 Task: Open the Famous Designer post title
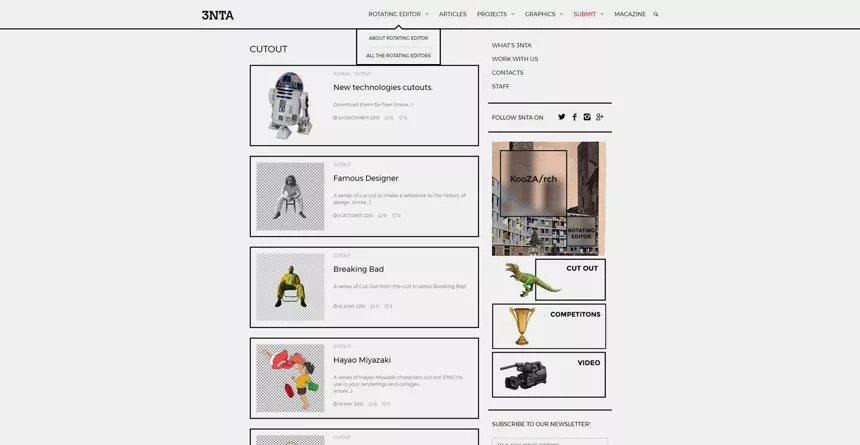click(365, 178)
